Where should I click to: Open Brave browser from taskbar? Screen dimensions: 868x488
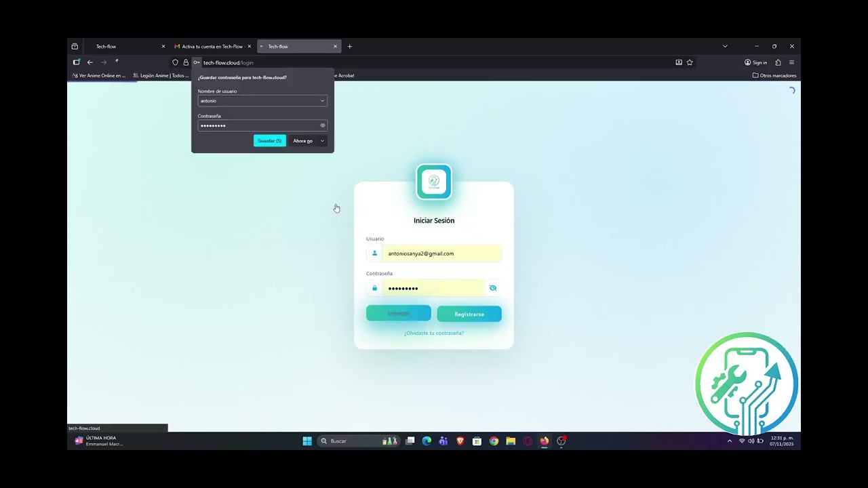point(460,441)
